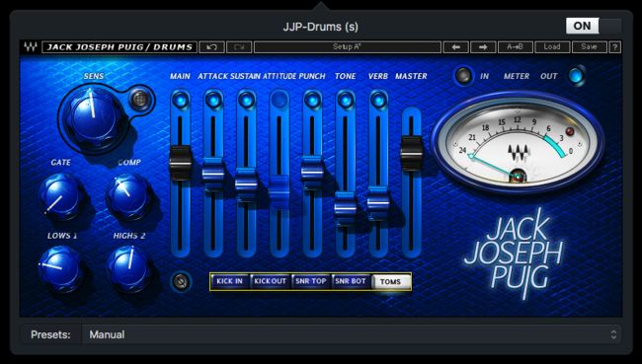Switch meter to OUT with its button
Image resolution: width=642 pixels, height=364 pixels.
(x=577, y=76)
